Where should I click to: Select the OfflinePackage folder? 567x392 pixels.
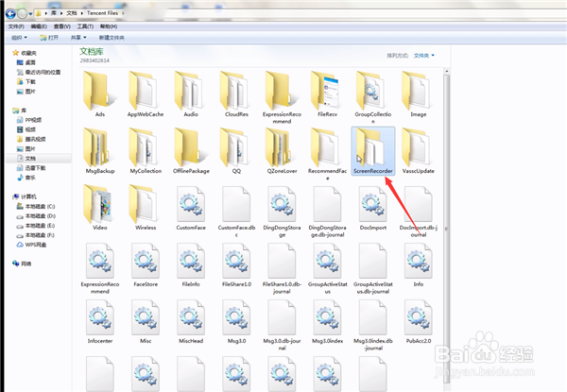191,151
